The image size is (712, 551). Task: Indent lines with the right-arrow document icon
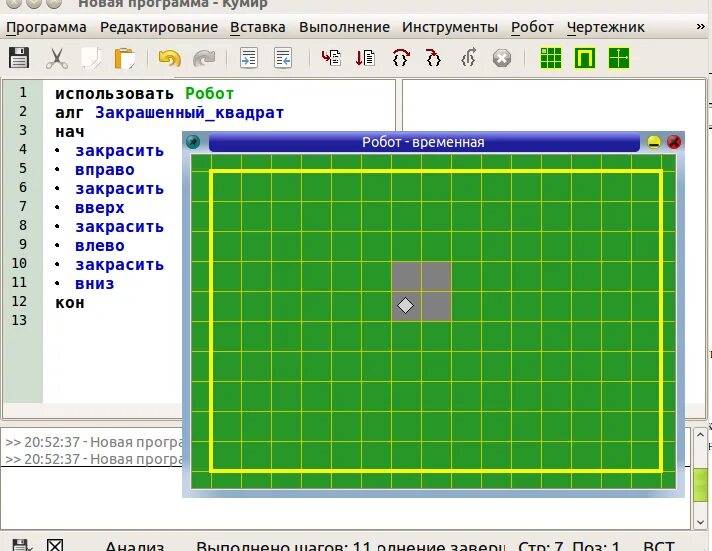pos(249,58)
